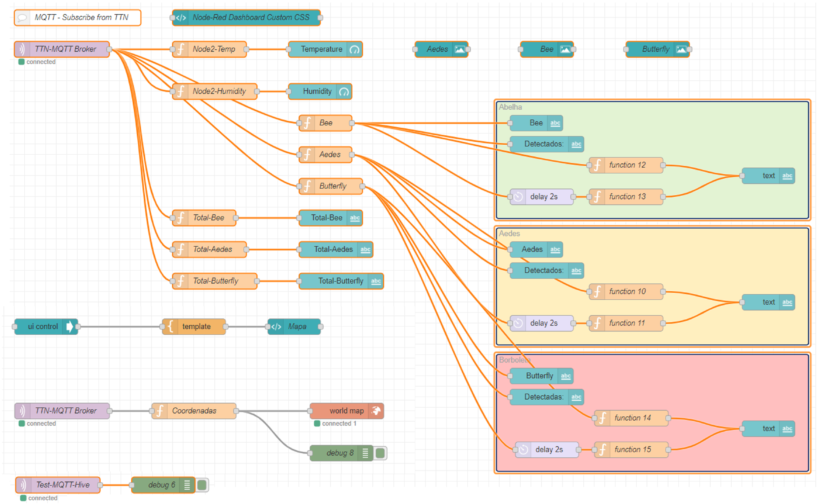
Task: Click the clock icon on Abelha delay 2s
Action: 518,197
